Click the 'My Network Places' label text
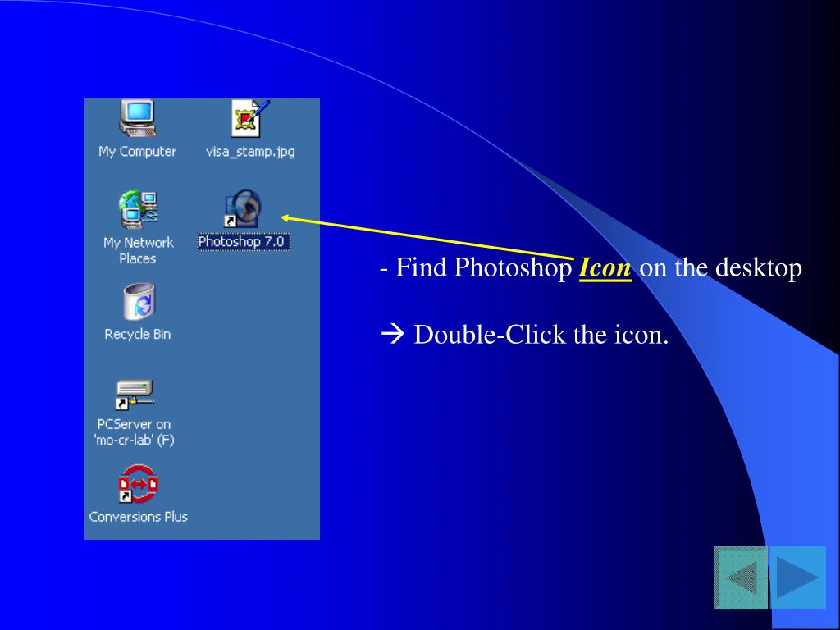 point(138,251)
